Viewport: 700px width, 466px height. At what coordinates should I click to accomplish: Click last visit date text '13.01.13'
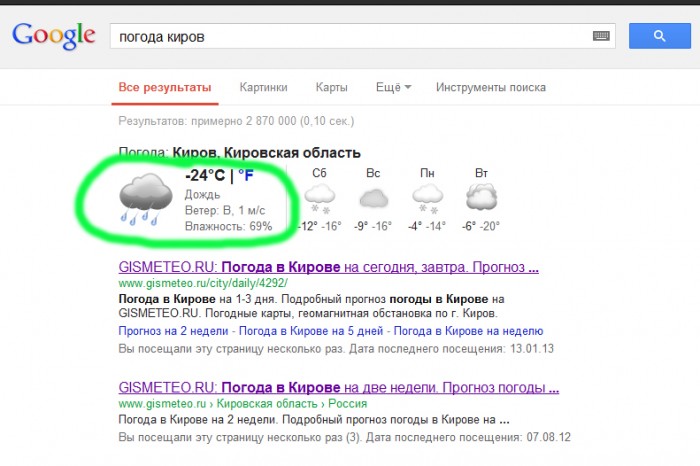coord(532,349)
